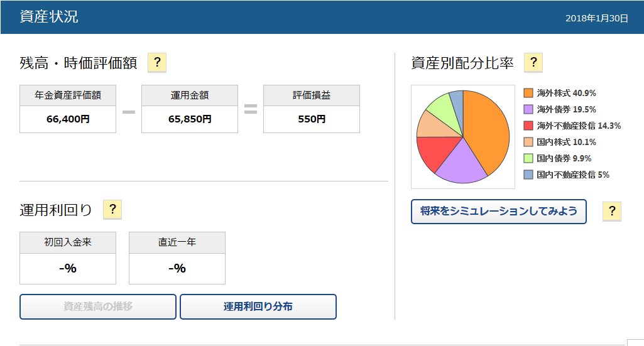This screenshot has width=644, height=346.
Task: Click the 初回入金来 yield box
Action: pos(68,268)
